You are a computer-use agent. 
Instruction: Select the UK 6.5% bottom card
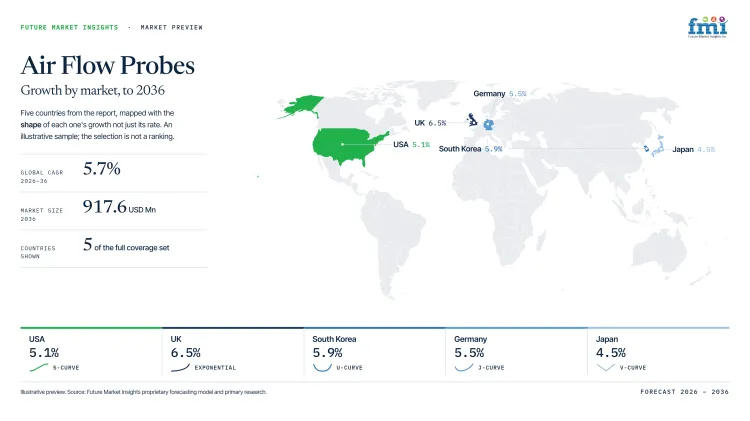point(232,353)
